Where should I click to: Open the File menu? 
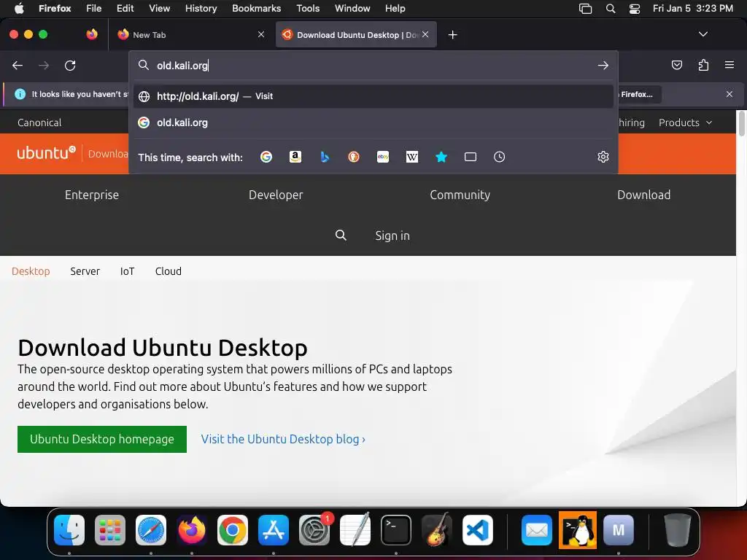[94, 8]
